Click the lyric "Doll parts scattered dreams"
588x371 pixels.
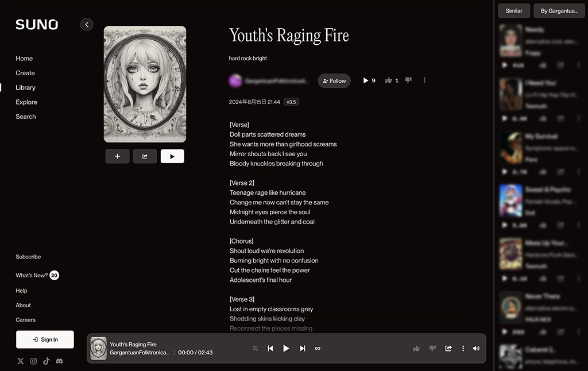pos(268,134)
